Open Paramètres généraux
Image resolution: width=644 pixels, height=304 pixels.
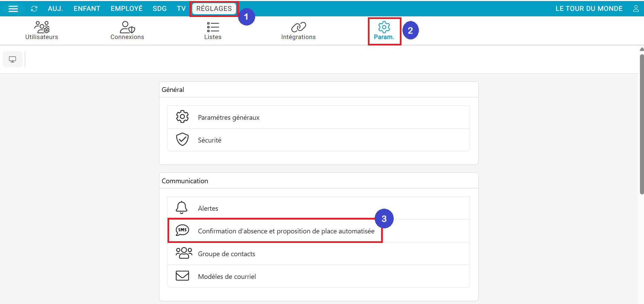click(229, 117)
